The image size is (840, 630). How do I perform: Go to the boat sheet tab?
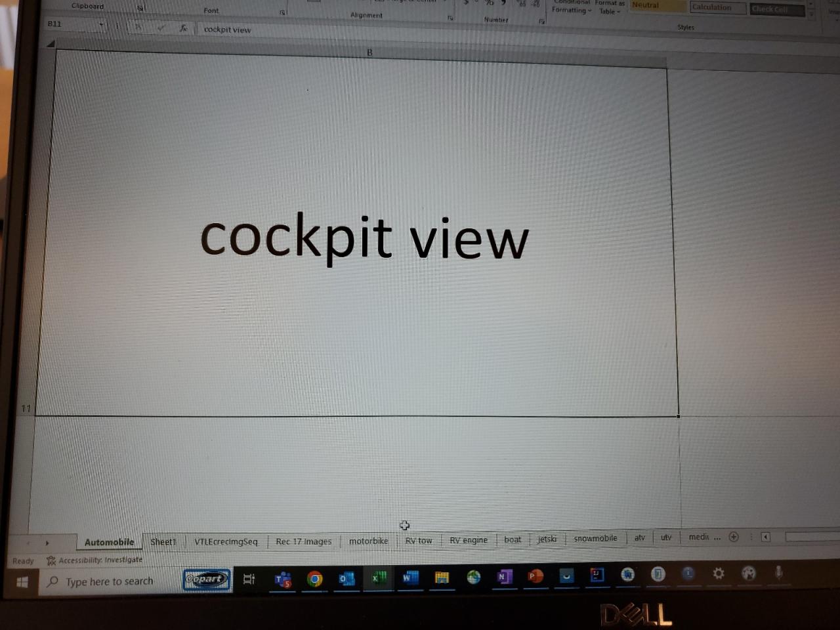pyautogui.click(x=513, y=539)
